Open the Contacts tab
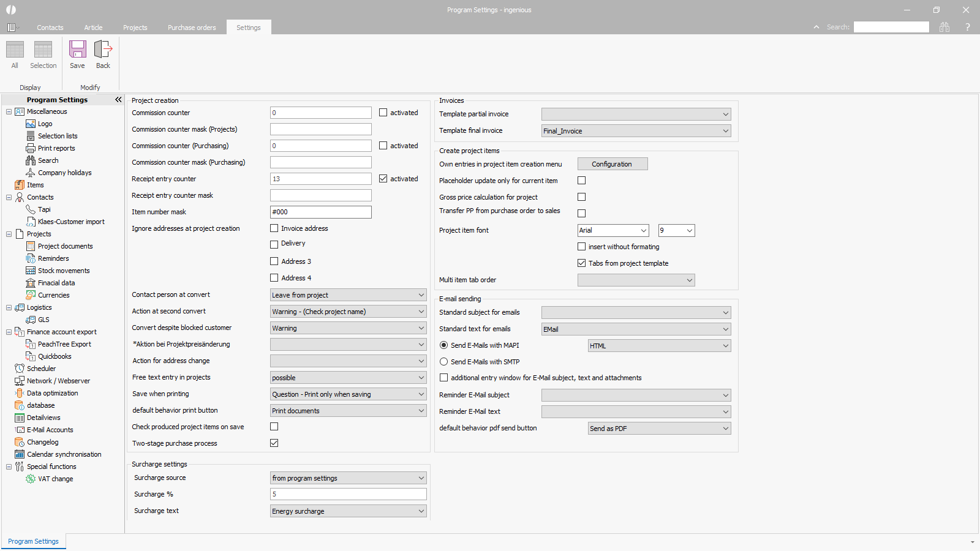980x551 pixels. click(x=50, y=28)
